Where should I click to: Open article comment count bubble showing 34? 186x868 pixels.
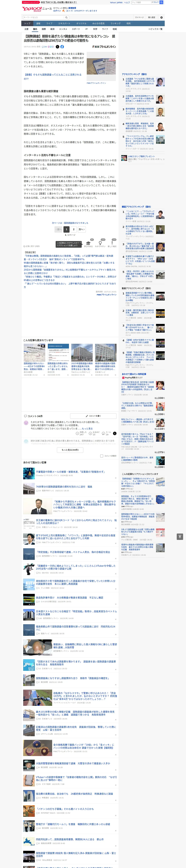44,47
